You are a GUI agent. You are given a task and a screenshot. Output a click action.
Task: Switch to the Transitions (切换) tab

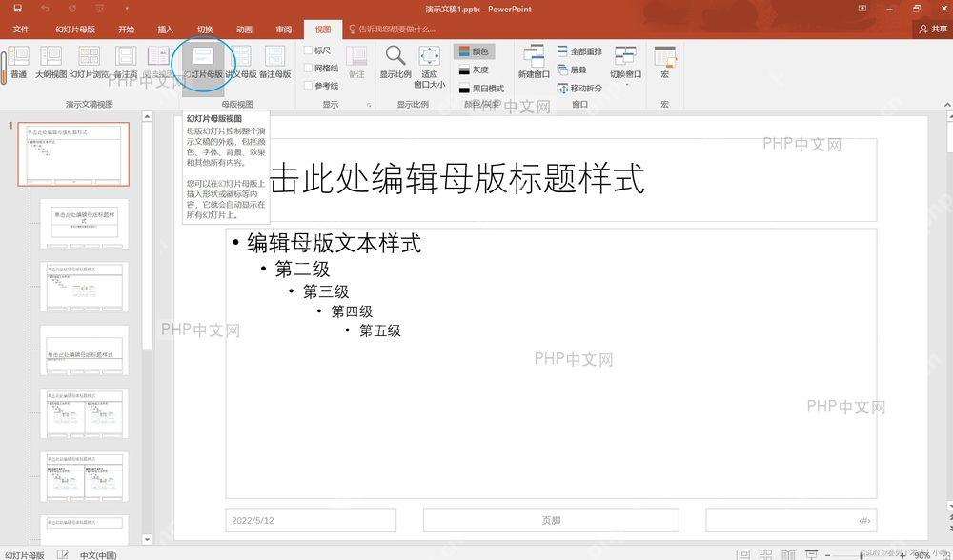[x=205, y=30]
